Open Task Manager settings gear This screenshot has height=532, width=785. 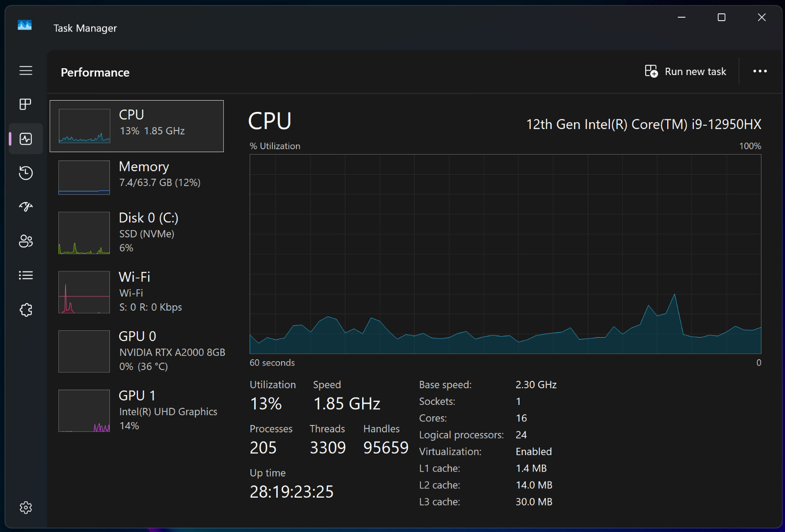pyautogui.click(x=26, y=507)
